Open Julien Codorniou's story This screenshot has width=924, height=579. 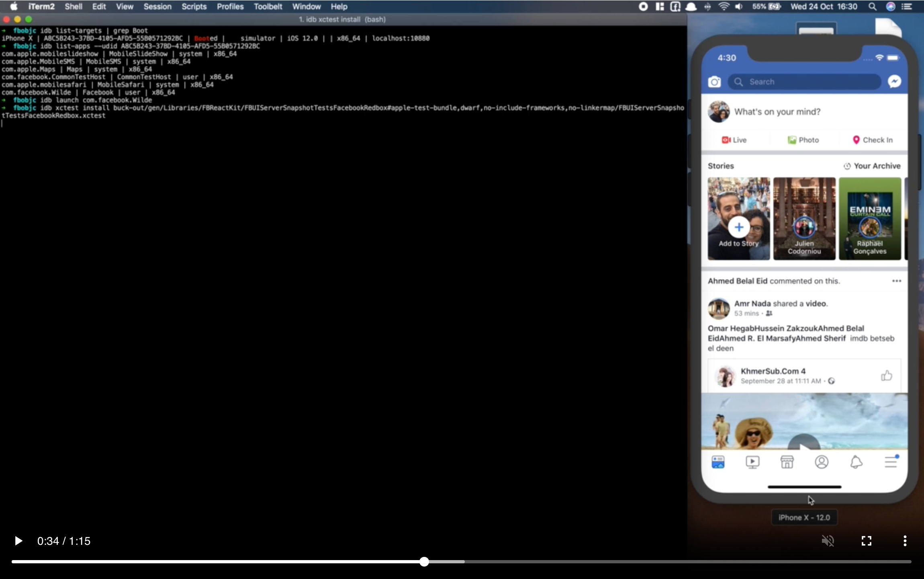[804, 219]
